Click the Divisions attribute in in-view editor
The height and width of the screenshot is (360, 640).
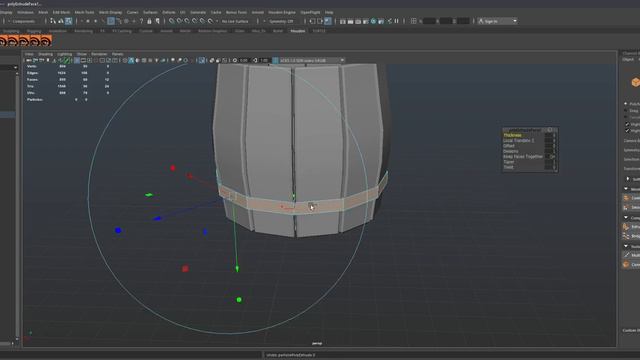pyautogui.click(x=511, y=151)
